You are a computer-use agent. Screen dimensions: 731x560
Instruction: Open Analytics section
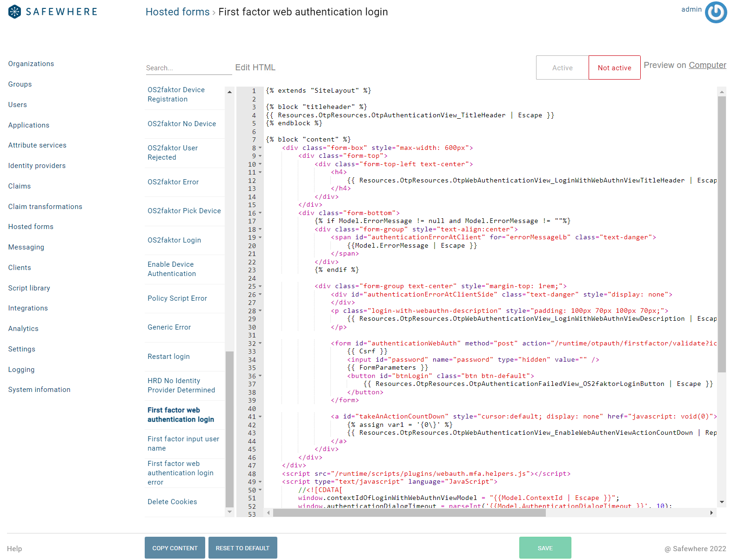click(x=23, y=329)
